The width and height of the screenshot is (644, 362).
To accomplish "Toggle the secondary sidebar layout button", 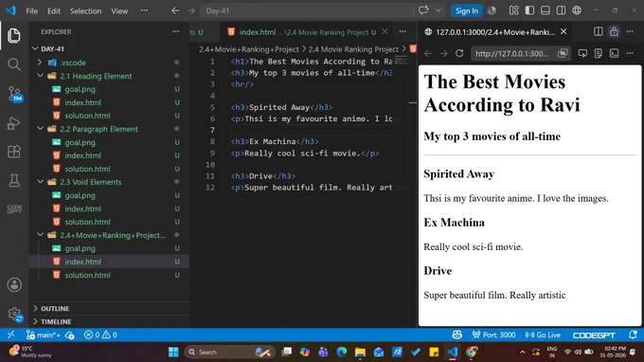I will point(561,10).
